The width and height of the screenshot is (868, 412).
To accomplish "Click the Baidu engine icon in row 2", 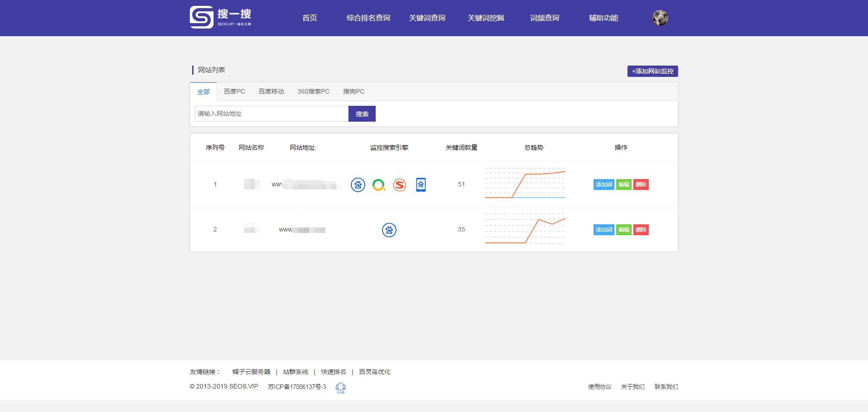I will 389,230.
